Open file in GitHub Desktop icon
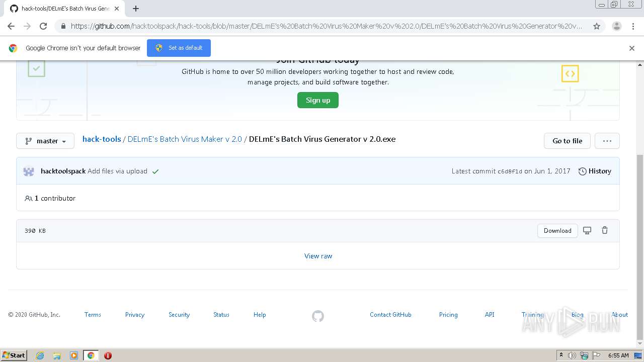The height and width of the screenshot is (362, 644). click(587, 230)
